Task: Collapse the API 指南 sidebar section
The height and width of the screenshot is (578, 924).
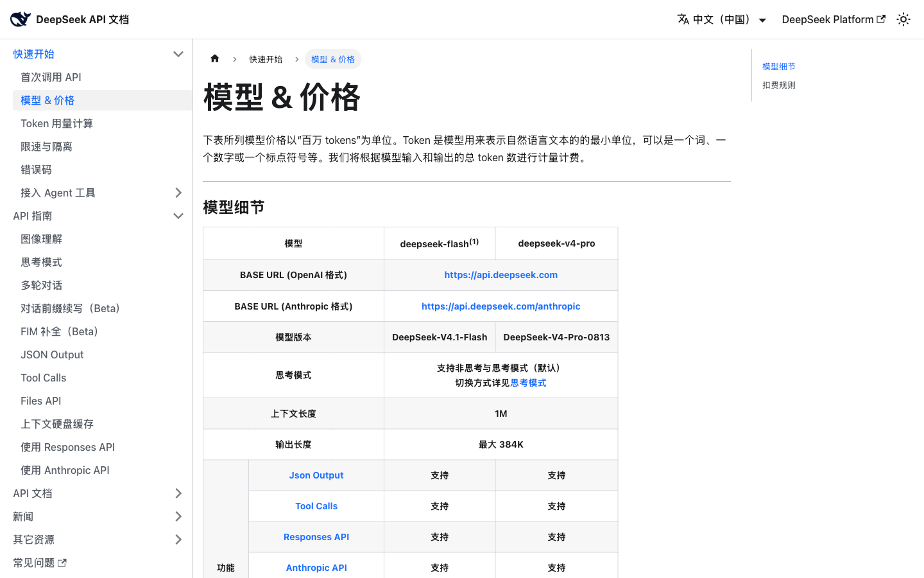Action: click(x=178, y=216)
